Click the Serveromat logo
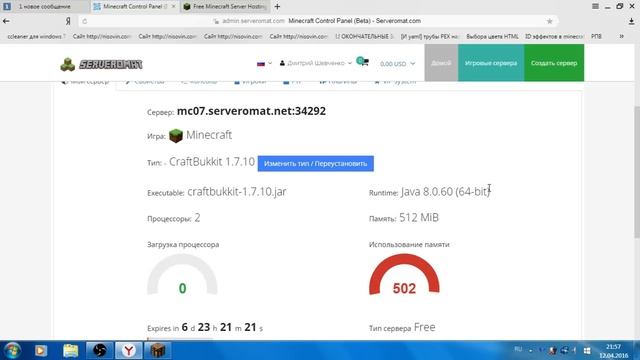 [101, 64]
